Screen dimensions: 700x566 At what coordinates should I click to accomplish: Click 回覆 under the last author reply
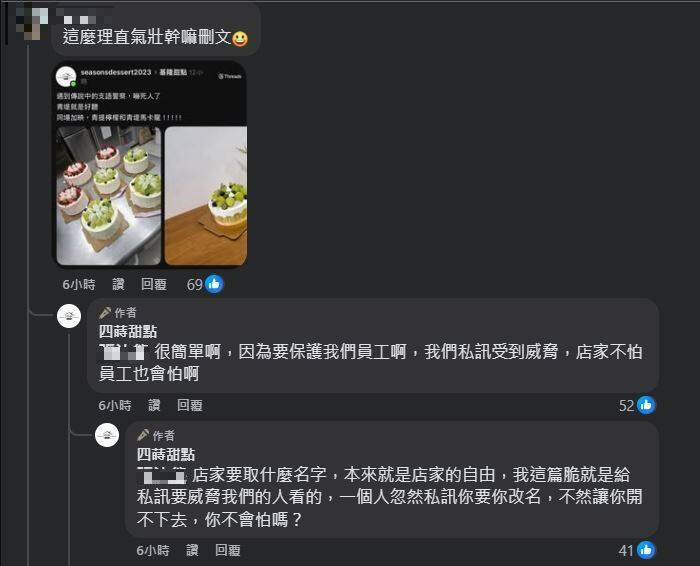[x=228, y=550]
